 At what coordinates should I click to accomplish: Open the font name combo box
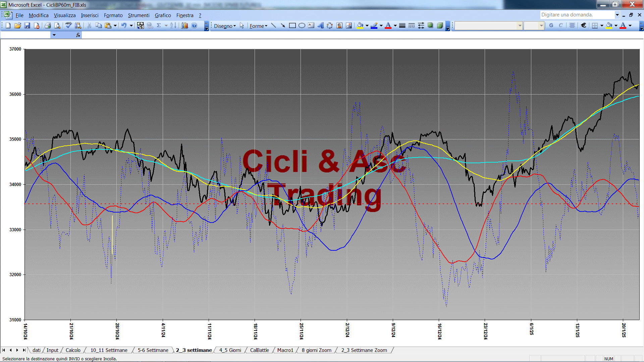[x=489, y=25]
